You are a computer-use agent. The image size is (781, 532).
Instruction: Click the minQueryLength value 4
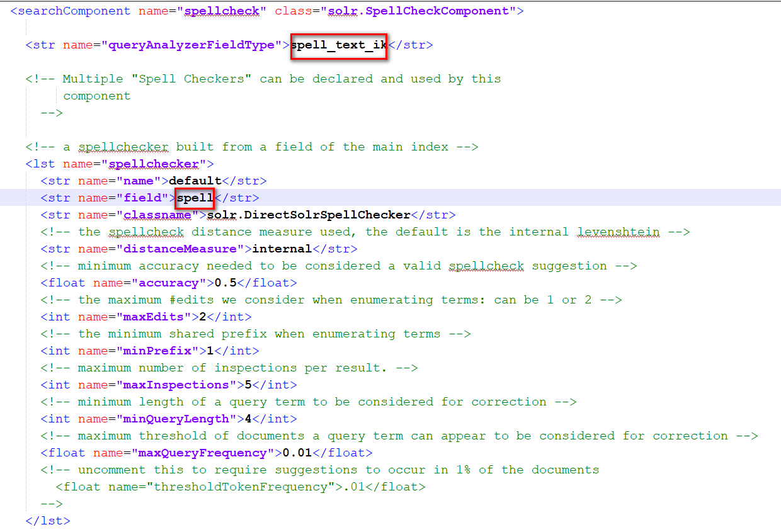pyautogui.click(x=248, y=419)
